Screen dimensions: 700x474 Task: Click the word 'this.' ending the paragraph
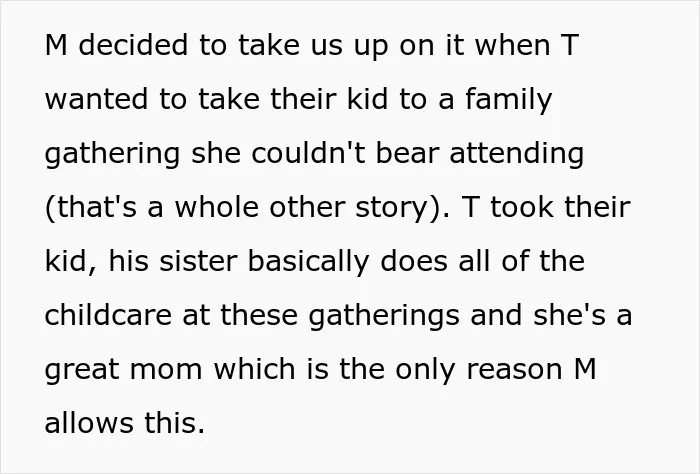pyautogui.click(x=175, y=423)
